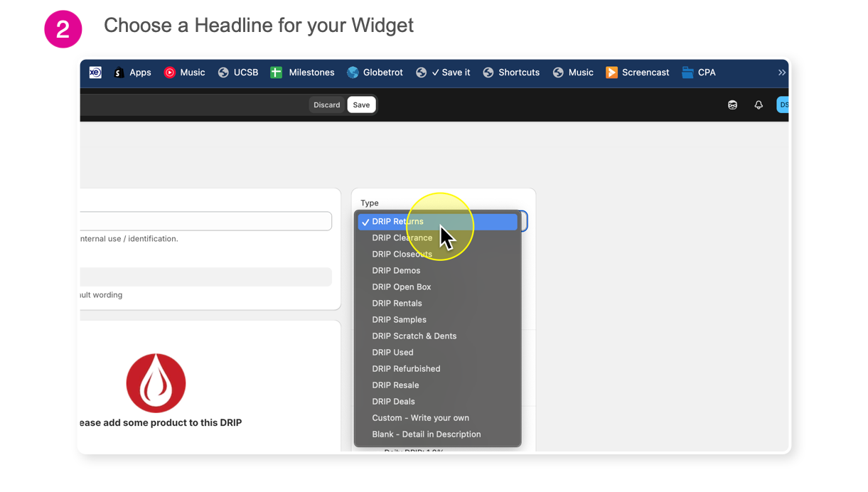Click the internal identification name field

[206, 221]
